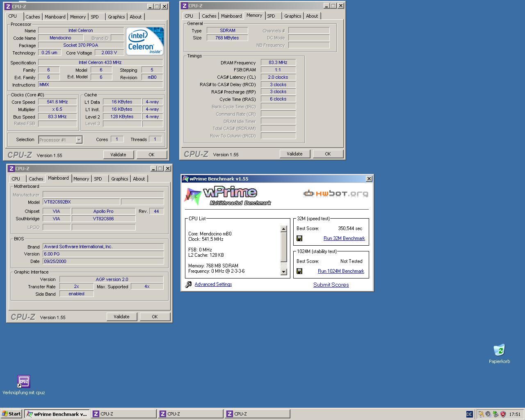Open the Windows Start button

click(11, 414)
